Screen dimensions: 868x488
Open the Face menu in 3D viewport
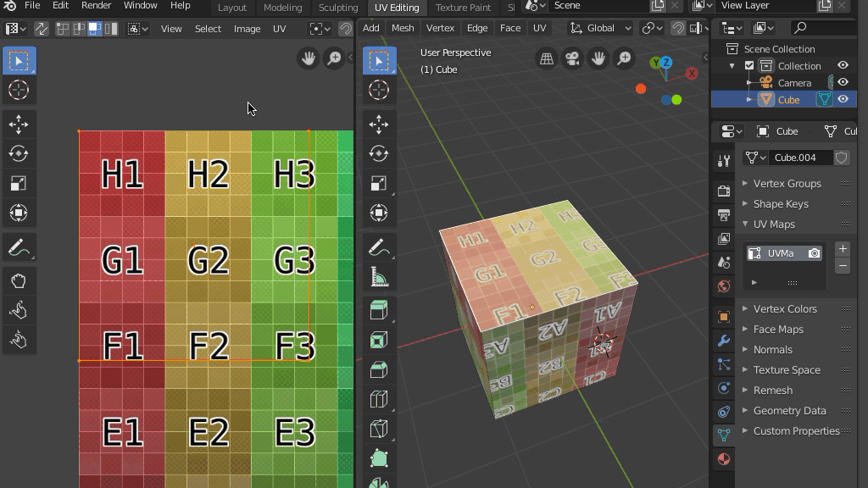pos(510,28)
